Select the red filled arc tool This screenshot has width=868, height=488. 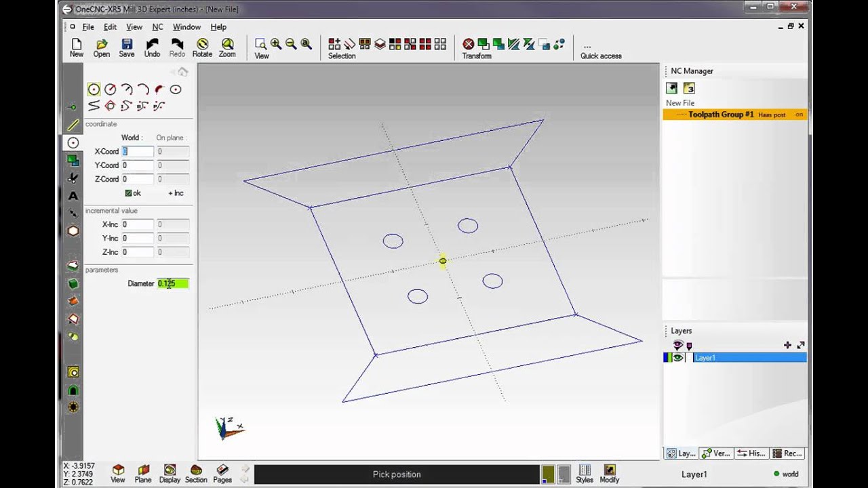click(159, 89)
